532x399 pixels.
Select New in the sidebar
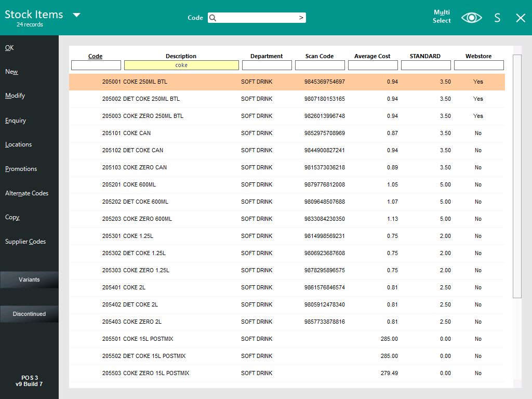tap(11, 72)
